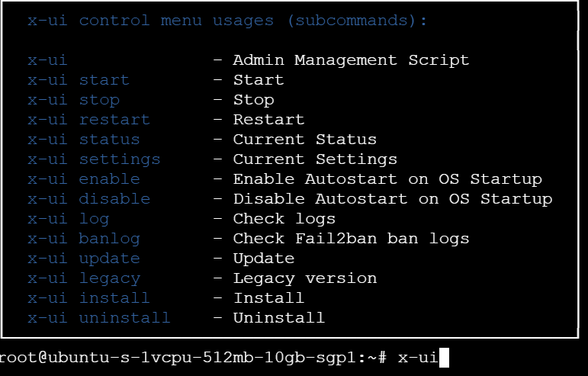
Task: Click the 'x-ui banlog' subcommand
Action: [84, 239]
